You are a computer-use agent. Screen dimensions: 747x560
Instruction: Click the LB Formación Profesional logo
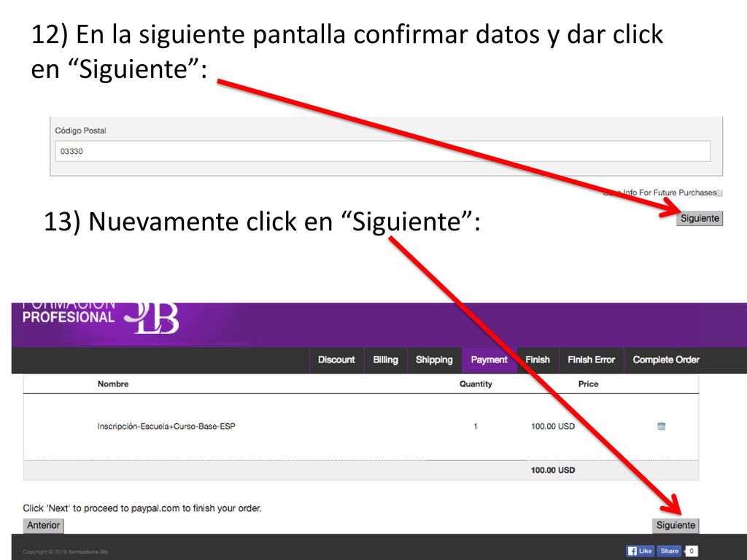tap(101, 318)
